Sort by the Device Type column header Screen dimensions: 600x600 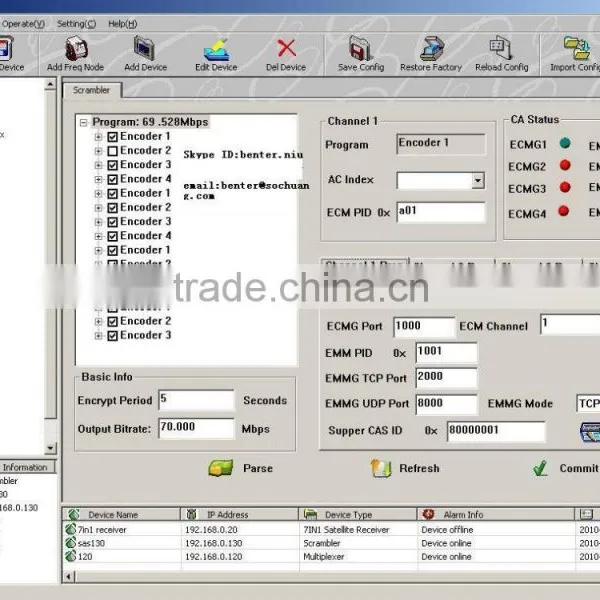(x=358, y=514)
